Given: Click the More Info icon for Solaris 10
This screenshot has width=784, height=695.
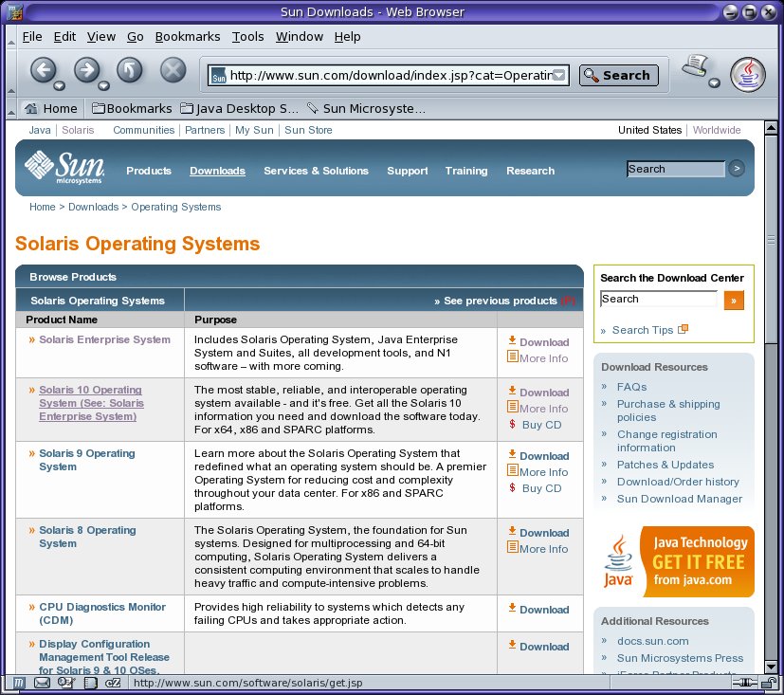Looking at the screenshot, I should click(513, 407).
